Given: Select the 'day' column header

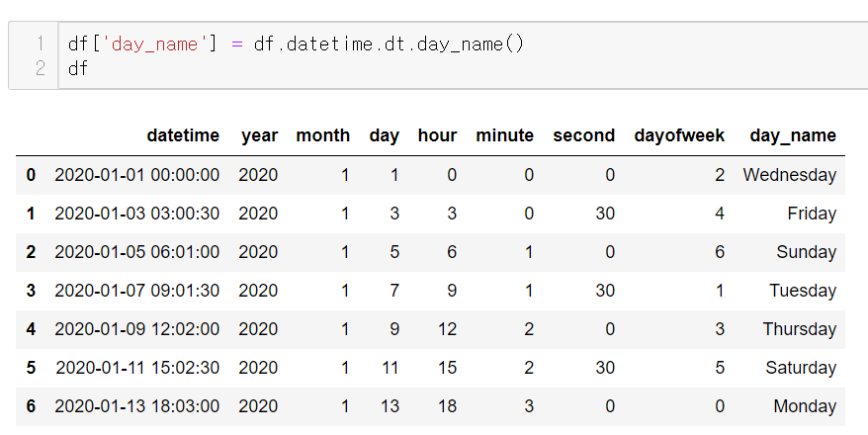Looking at the screenshot, I should pos(385,135).
